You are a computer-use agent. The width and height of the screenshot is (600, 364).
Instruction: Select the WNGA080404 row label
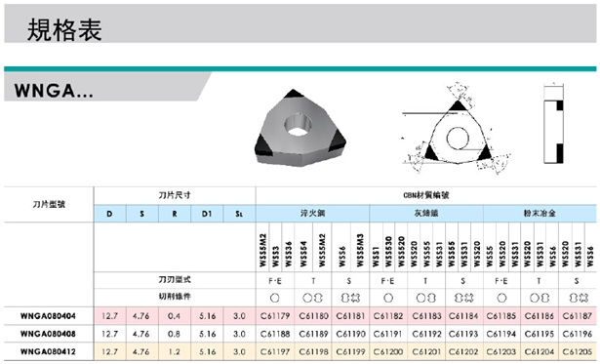pos(48,316)
